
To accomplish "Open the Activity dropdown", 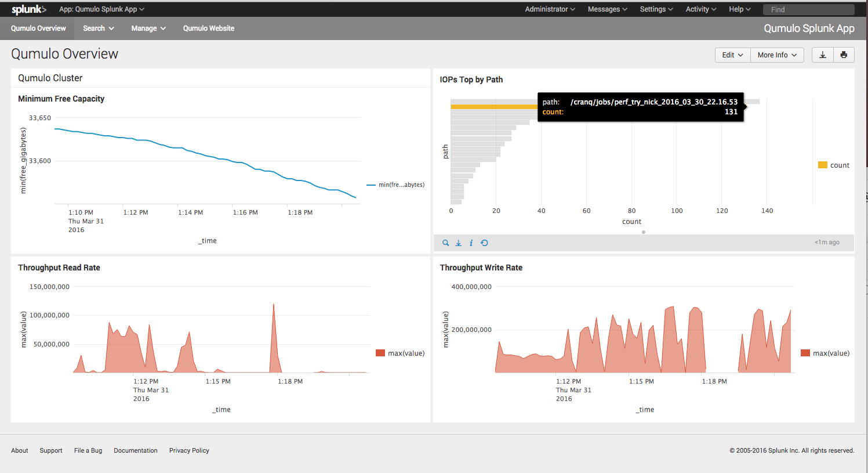I will [701, 9].
